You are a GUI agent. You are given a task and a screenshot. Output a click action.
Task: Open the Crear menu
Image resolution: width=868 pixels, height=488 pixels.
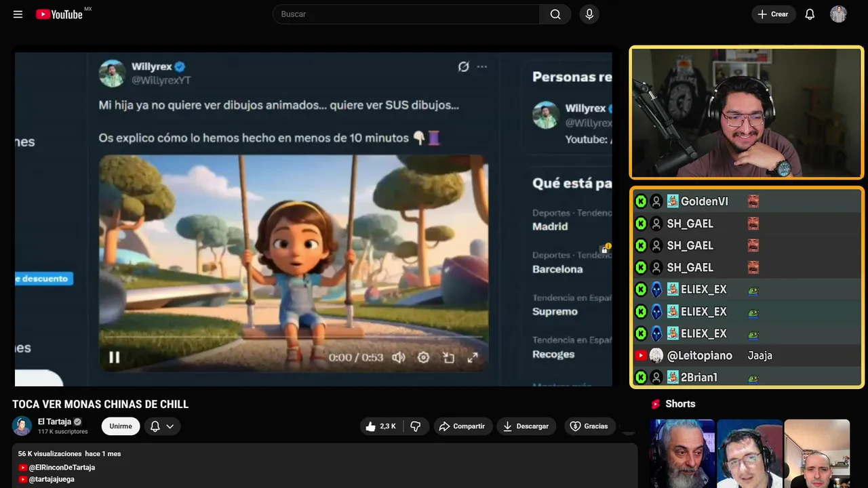coord(773,14)
